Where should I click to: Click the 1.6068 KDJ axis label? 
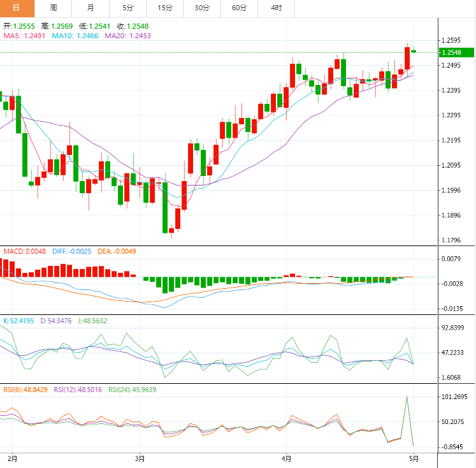tap(451, 377)
